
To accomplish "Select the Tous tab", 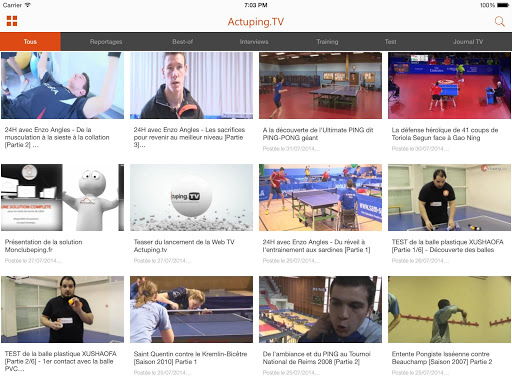I will click(x=30, y=42).
